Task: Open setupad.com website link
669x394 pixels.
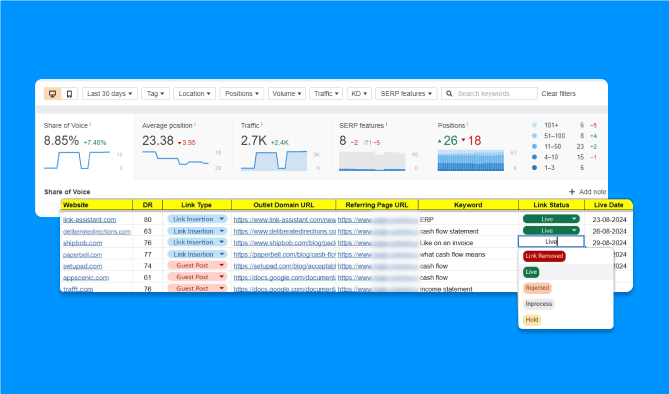Action: 83,266
